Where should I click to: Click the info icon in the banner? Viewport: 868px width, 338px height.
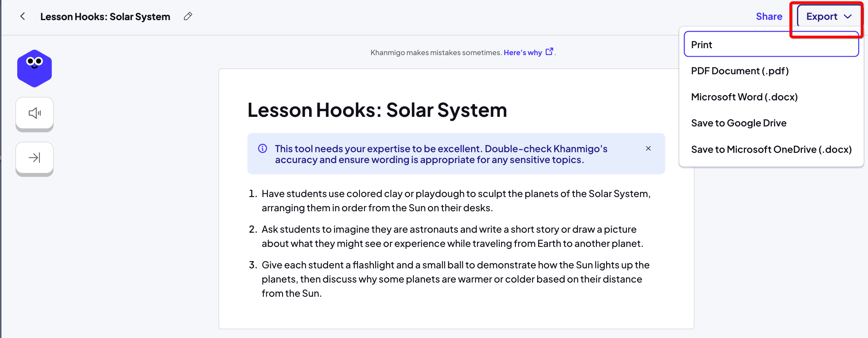click(263, 149)
